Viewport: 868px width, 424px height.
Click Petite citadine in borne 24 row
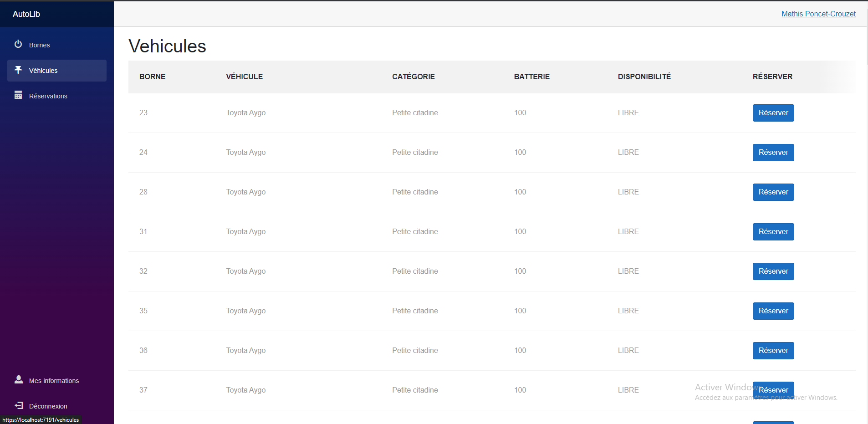[x=415, y=152]
